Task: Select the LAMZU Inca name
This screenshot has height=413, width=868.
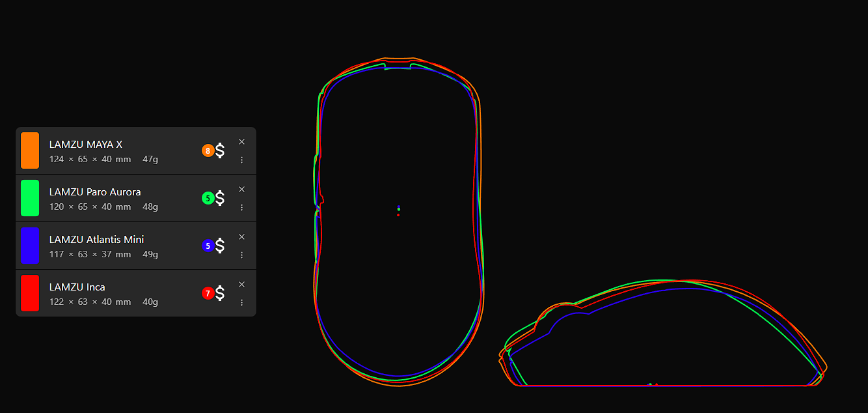Action: [77, 287]
